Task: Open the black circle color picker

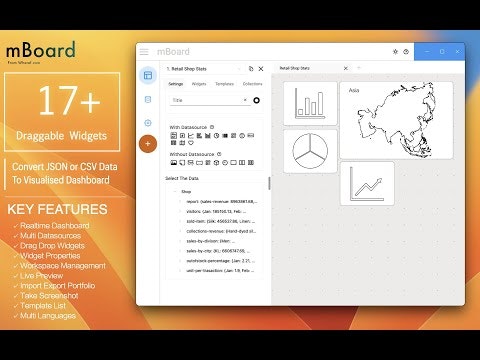Action: [x=256, y=100]
